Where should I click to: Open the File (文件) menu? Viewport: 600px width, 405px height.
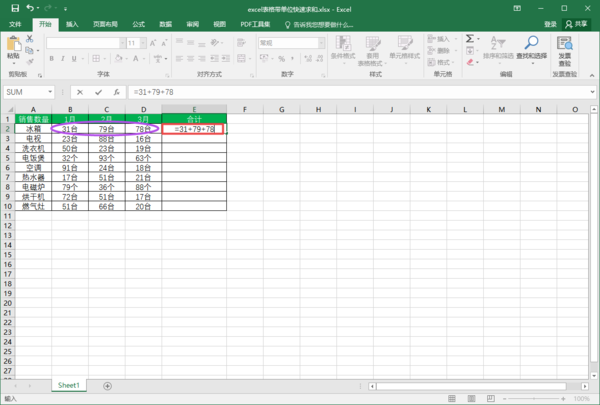click(15, 23)
